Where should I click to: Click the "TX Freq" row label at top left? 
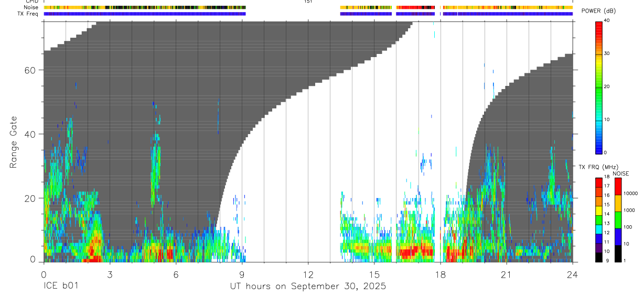[x=28, y=14]
